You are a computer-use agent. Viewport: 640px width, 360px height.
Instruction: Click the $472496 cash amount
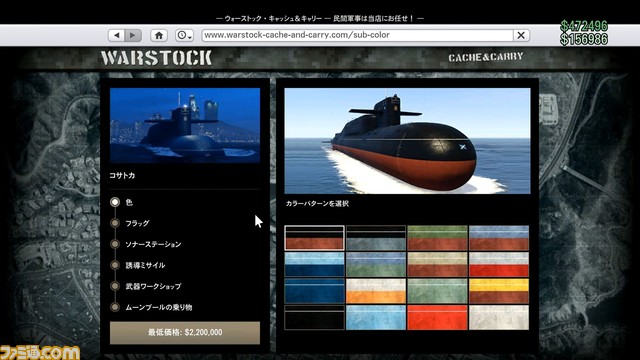pyautogui.click(x=584, y=26)
